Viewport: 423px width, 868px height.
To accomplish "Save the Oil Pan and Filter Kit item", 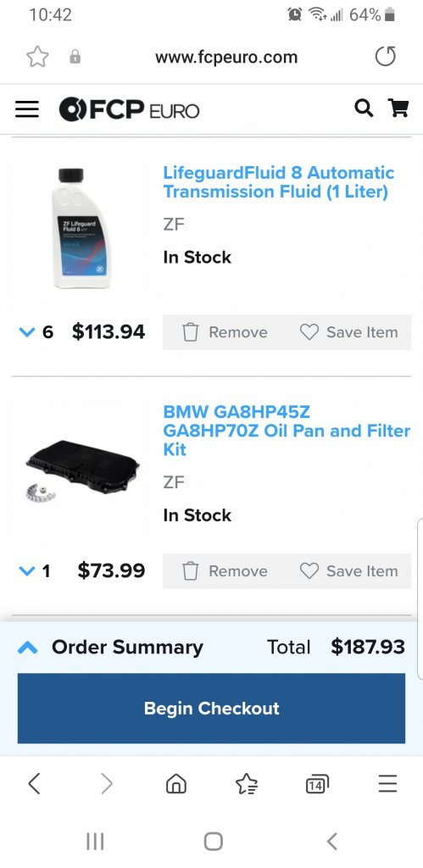I will 348,570.
